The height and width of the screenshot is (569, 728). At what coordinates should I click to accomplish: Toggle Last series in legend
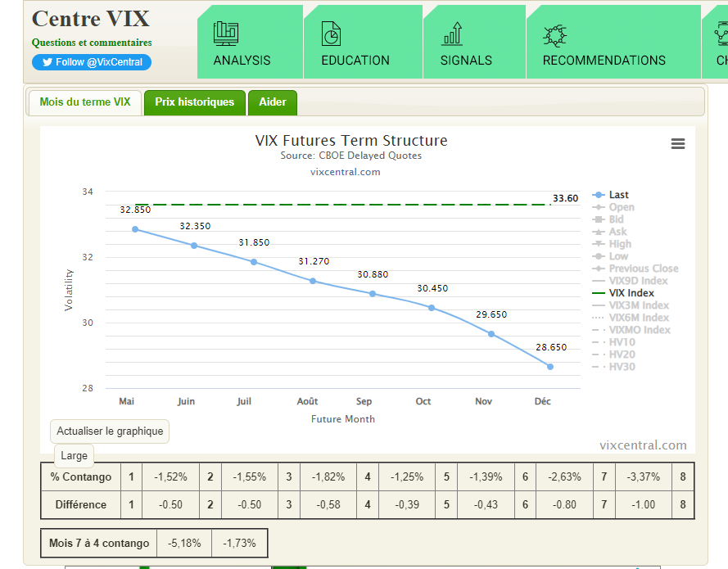611,195
